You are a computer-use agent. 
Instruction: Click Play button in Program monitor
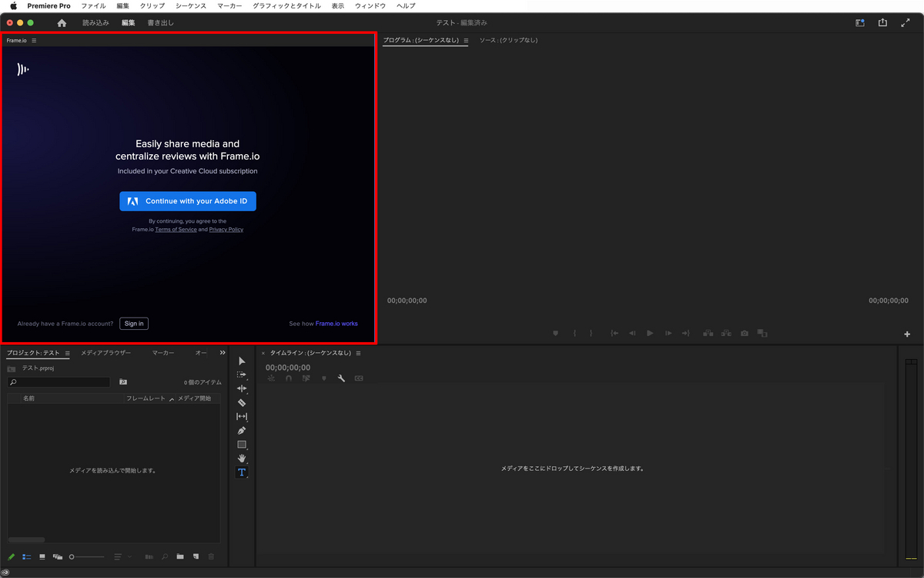(650, 334)
